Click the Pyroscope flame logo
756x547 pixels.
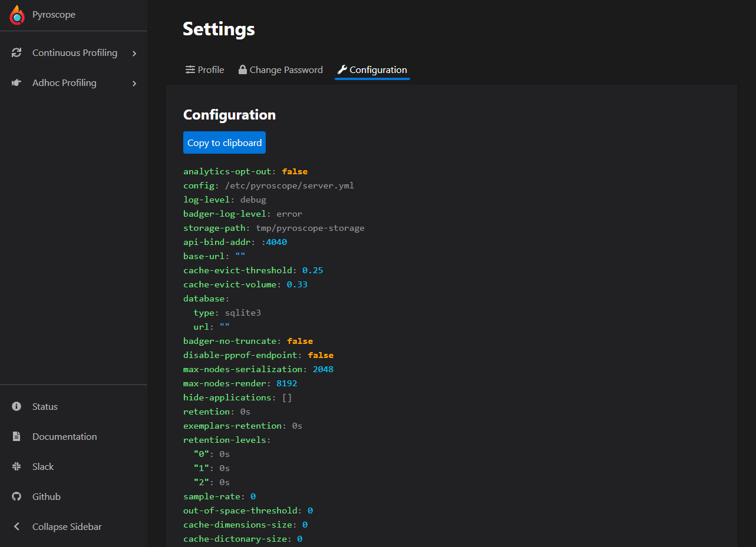click(16, 15)
